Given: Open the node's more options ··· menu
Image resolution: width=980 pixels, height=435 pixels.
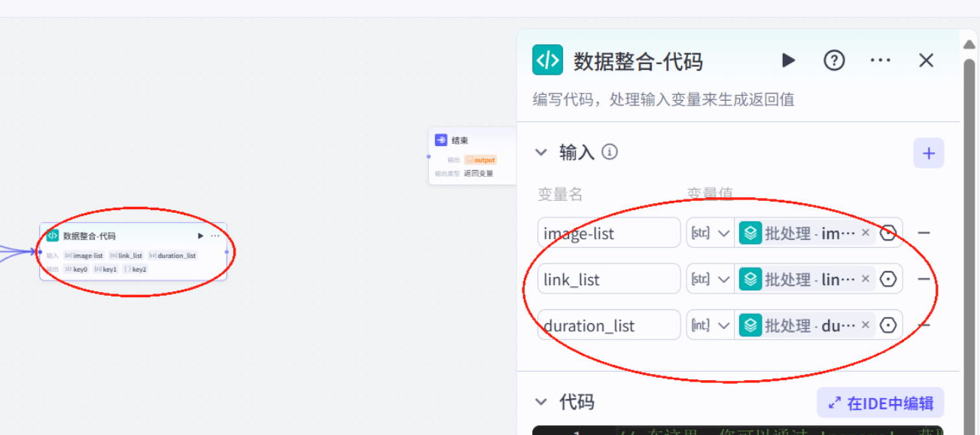Looking at the screenshot, I should [x=880, y=60].
